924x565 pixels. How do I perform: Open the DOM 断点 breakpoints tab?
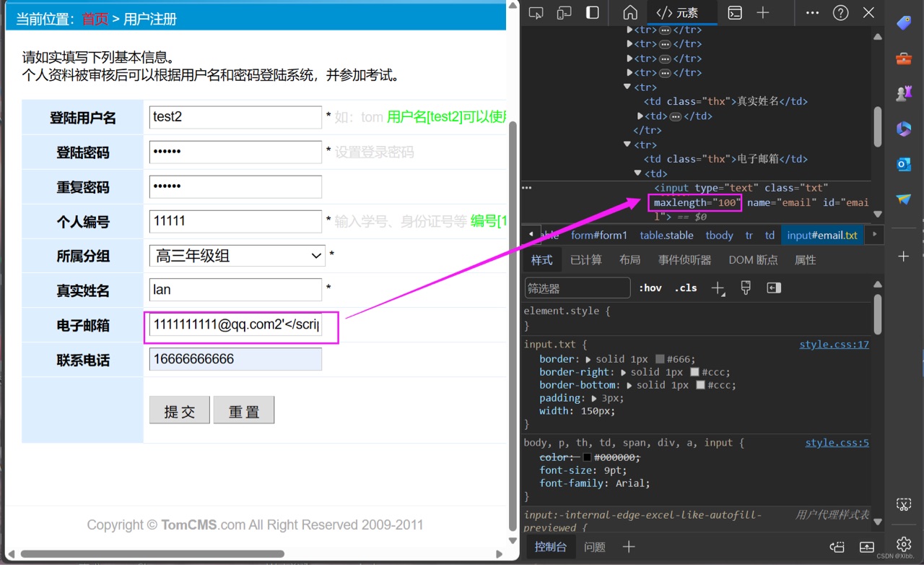point(753,260)
